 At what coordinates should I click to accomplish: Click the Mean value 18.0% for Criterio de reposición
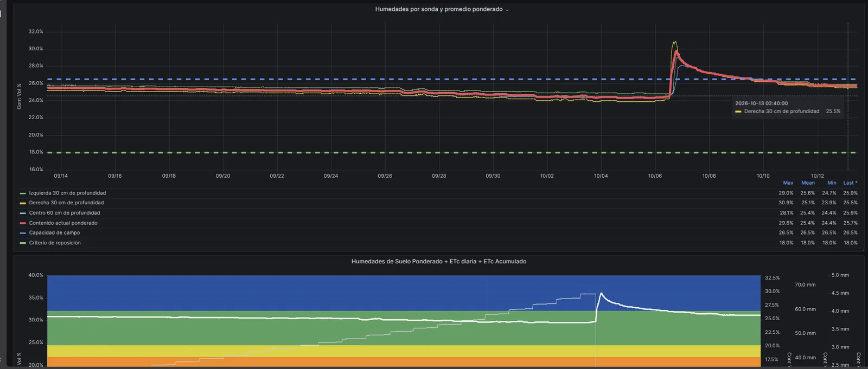click(x=808, y=243)
